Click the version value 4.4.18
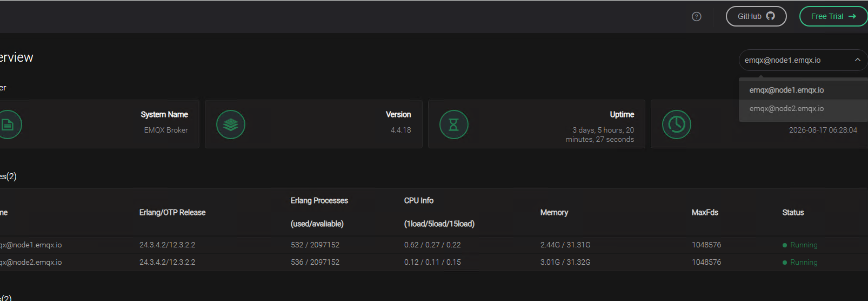This screenshot has width=868, height=301. click(400, 130)
